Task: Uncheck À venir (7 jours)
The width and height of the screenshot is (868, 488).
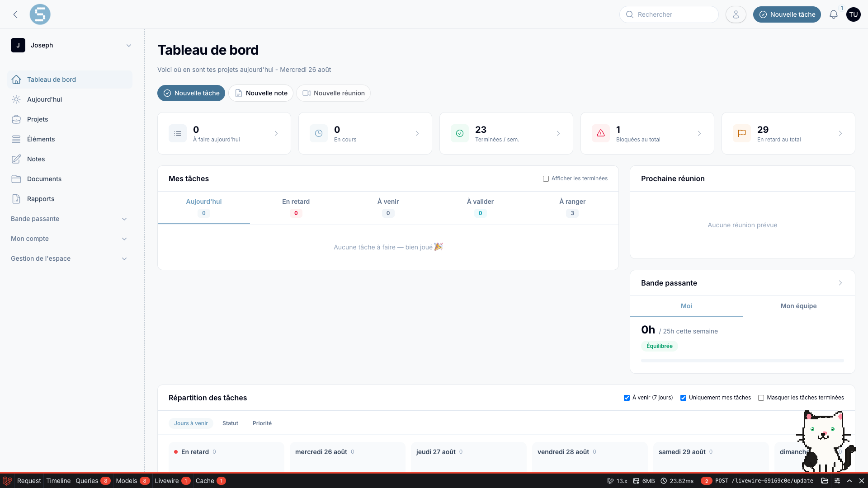Action: tap(627, 398)
